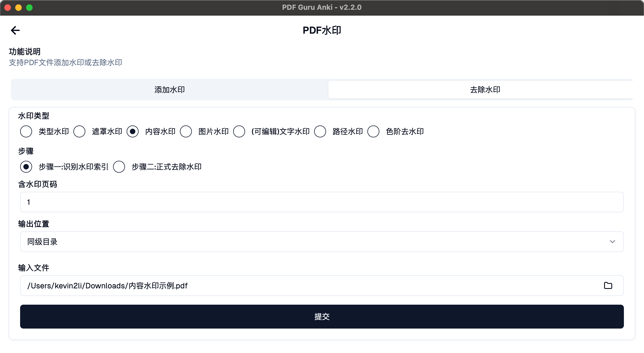The image size is (644, 353).
Task: Click the 支持PDF文件添加水印或去除水印 description text
Action: [x=65, y=63]
